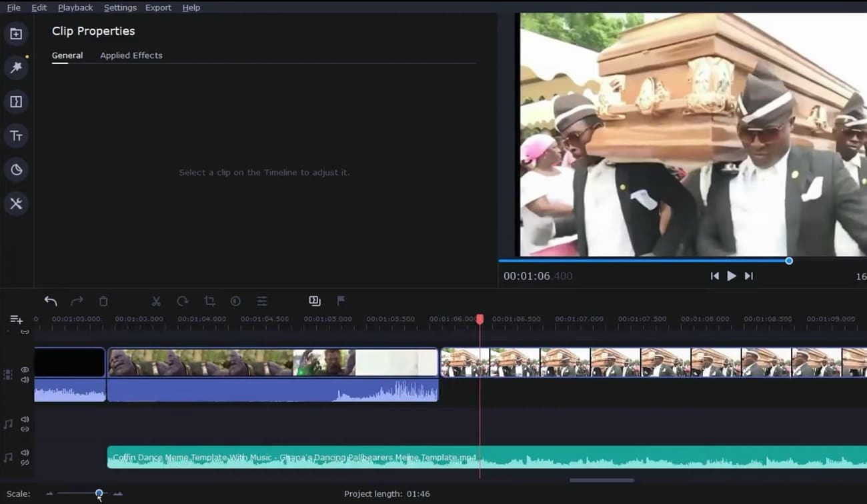
Task: Delete selected clip with trash icon
Action: [103, 301]
